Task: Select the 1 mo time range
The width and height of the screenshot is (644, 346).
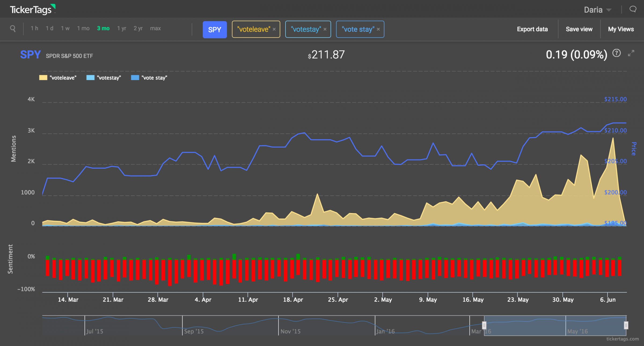Action: (83, 28)
